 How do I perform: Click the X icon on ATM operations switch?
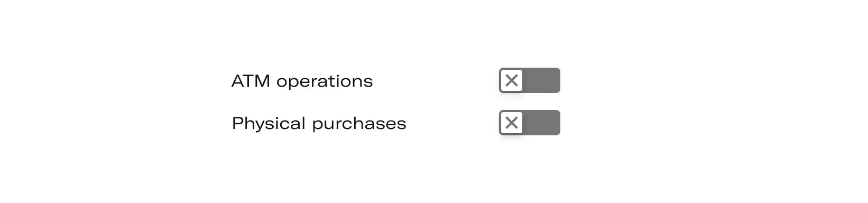(511, 80)
